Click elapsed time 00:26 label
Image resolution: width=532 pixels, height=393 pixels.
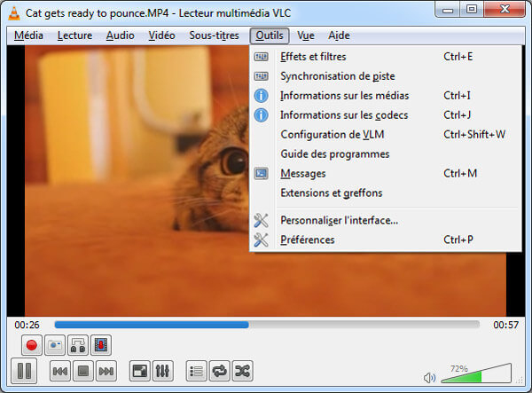[x=27, y=325]
